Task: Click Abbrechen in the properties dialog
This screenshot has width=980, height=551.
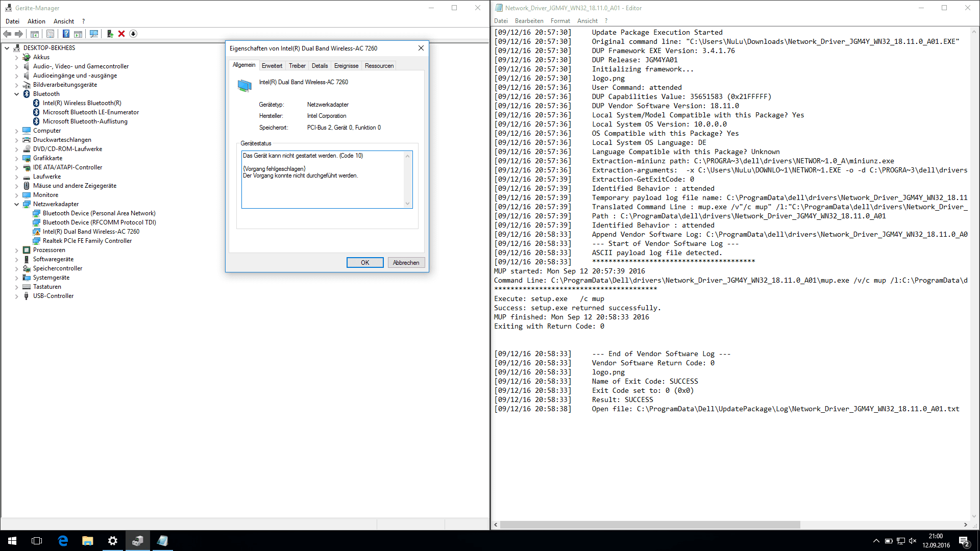Action: pos(406,263)
